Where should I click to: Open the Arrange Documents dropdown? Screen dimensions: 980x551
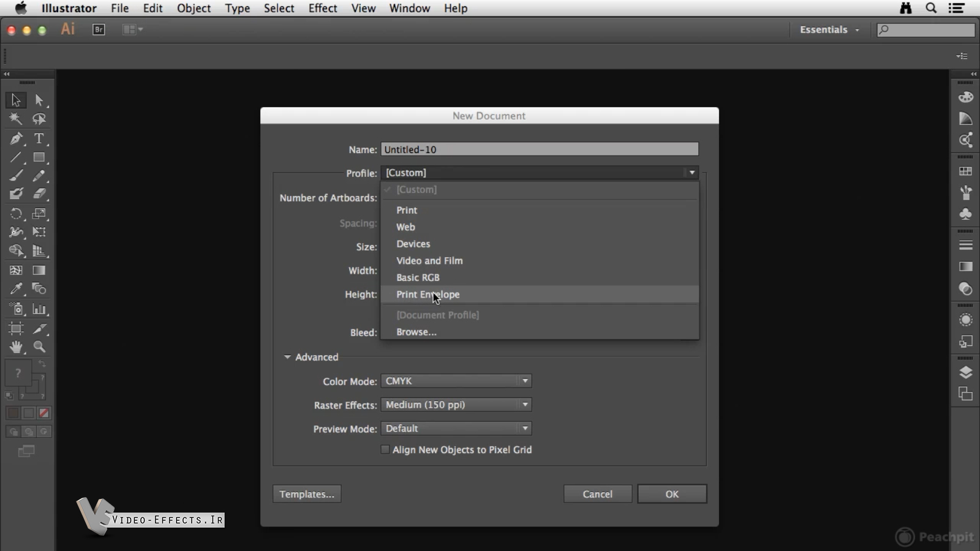coord(132,29)
